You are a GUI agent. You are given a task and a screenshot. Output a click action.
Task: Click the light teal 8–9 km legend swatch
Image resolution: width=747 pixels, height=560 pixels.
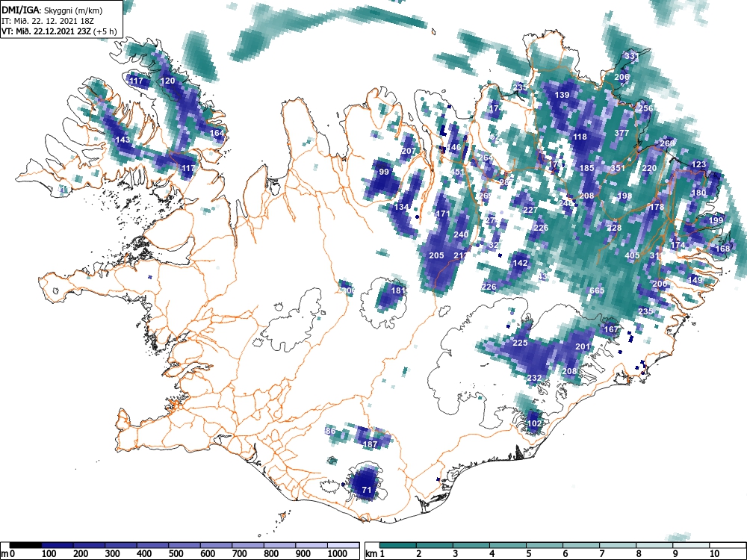click(654, 545)
